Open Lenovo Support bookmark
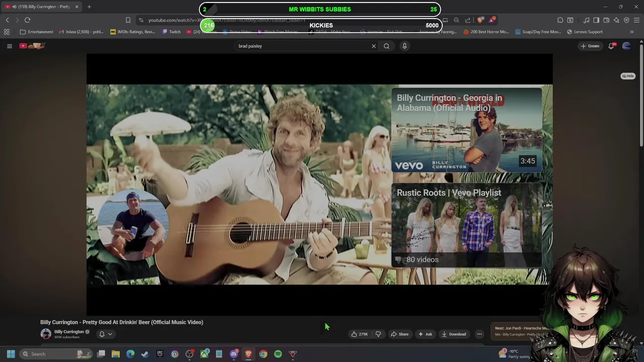 [x=585, y=32]
